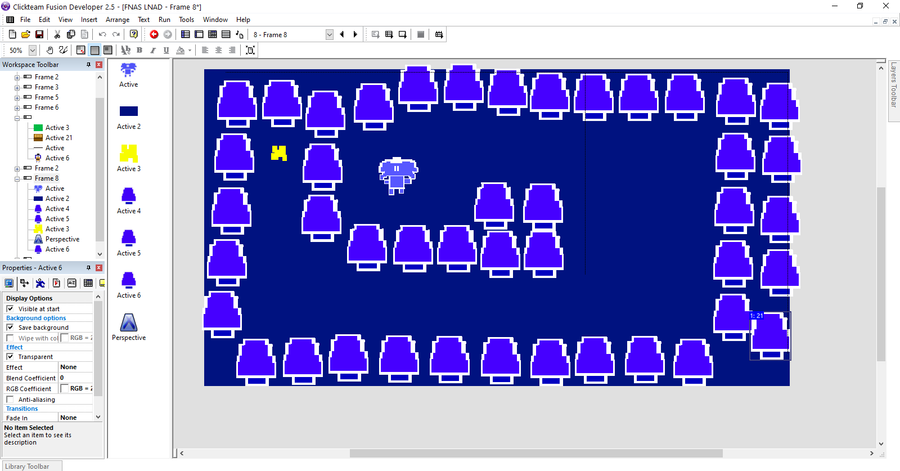Open the Effect 'None' value dropdown
The height and width of the screenshot is (471, 900).
coord(76,367)
